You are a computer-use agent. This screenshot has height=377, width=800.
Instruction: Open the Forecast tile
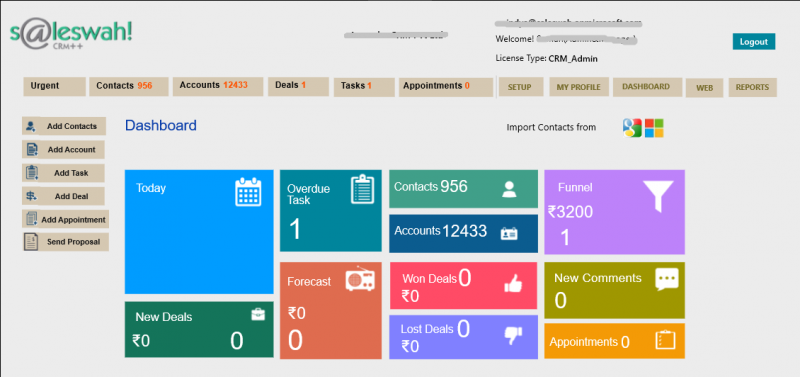pos(331,311)
